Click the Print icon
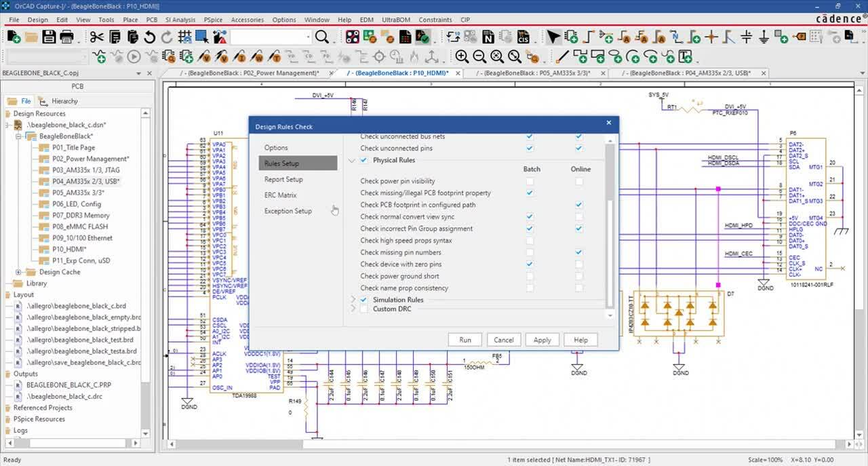 tap(66, 37)
